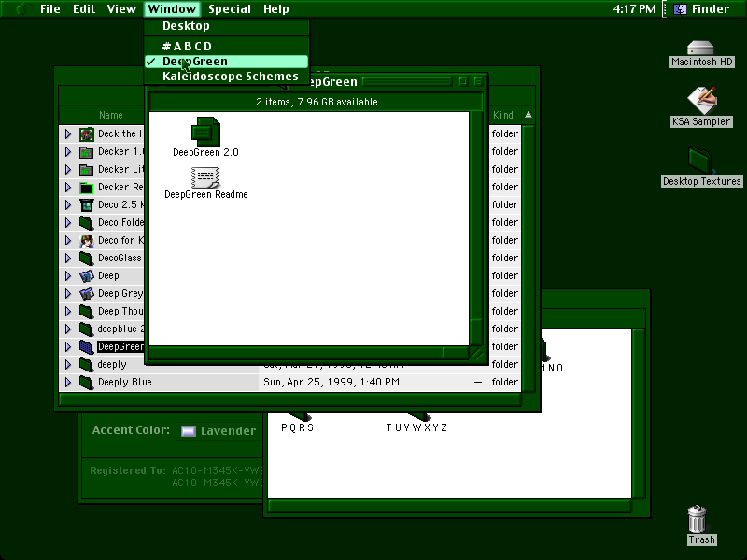Click the Finder application menu icon
Image resolution: width=747 pixels, height=560 pixels.
click(x=681, y=8)
